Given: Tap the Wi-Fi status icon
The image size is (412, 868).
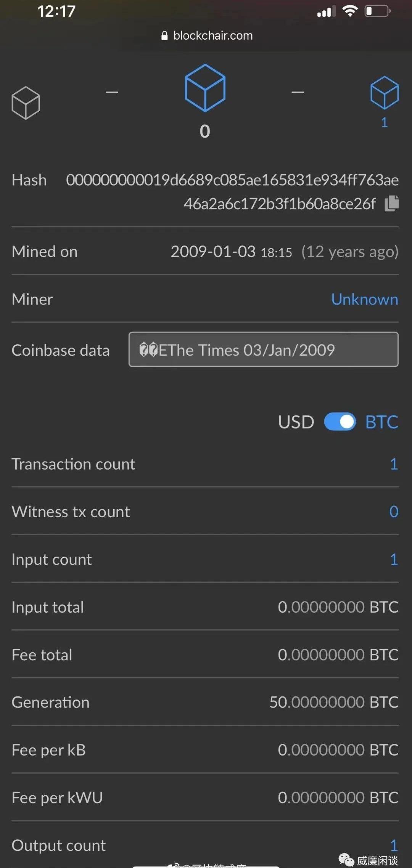Looking at the screenshot, I should 349,11.
